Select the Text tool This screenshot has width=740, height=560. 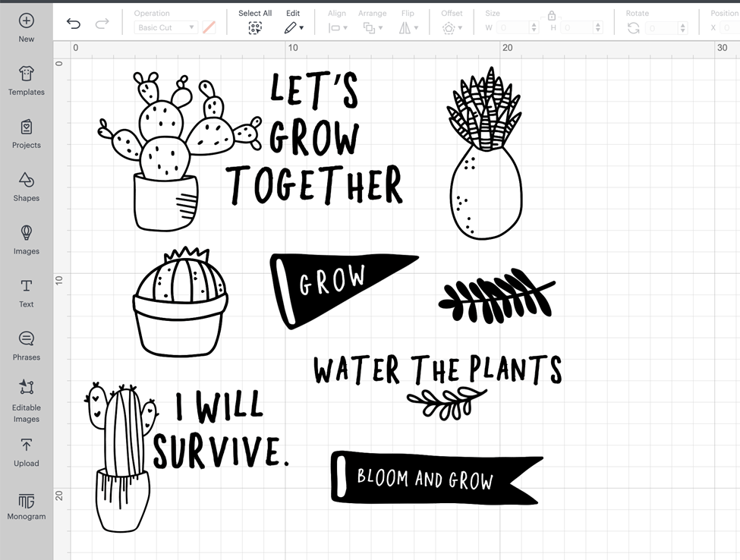pos(27,293)
